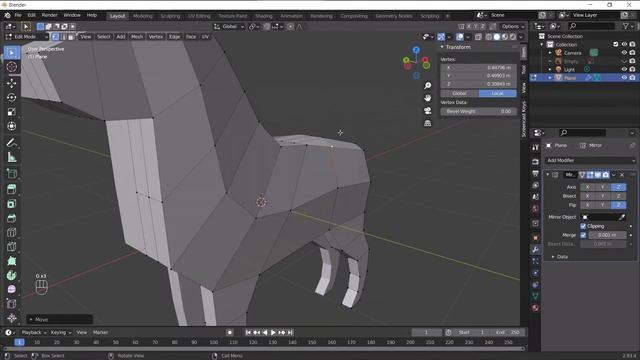Viewport: 640px width, 360px height.
Task: Open the Add Modifier dropdown
Action: [590, 160]
